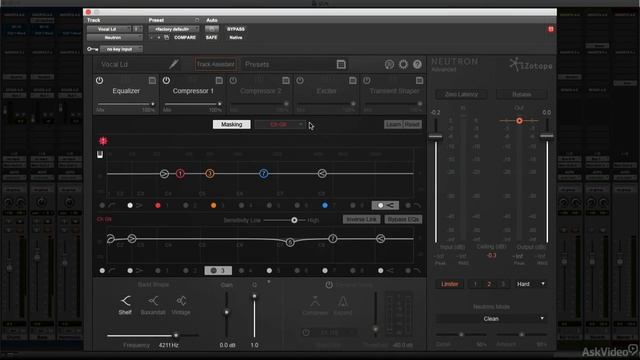The height and width of the screenshot is (360, 640).
Task: Choose the Vintage band shape
Action: [181, 305]
